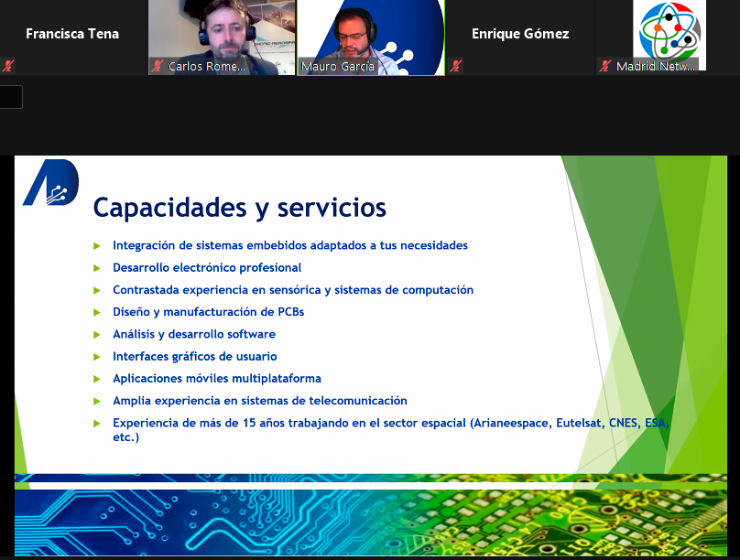Click bullet 'Amplia experiencia en sistemas de telecomunicación'
The height and width of the screenshot is (560, 740).
pos(259,401)
